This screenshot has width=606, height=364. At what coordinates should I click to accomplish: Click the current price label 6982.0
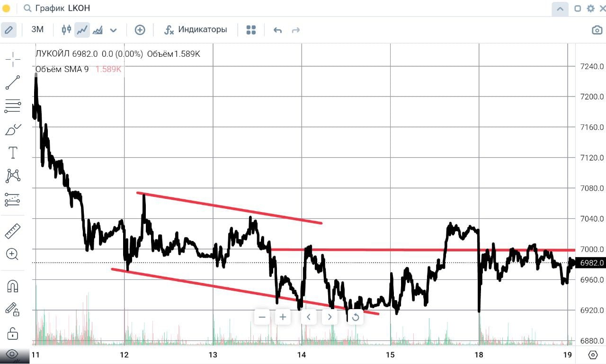click(592, 263)
